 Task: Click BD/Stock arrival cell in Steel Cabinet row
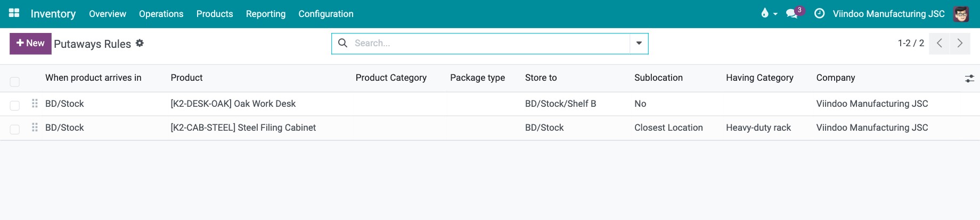(x=64, y=128)
